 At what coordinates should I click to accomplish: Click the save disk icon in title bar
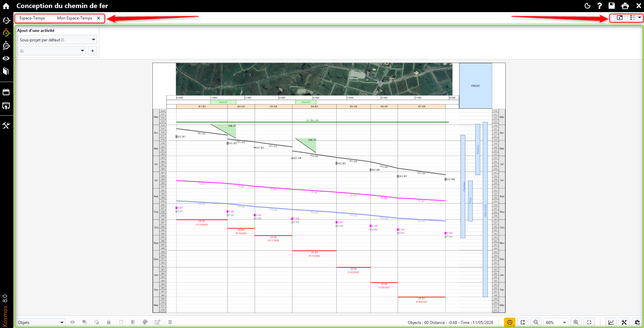(x=612, y=6)
